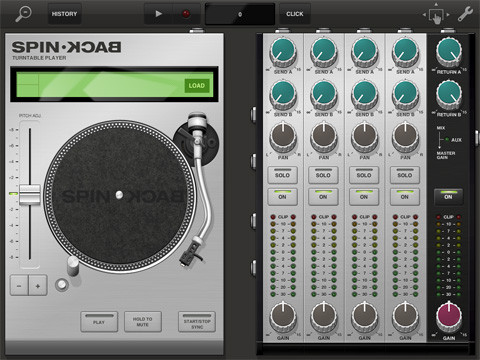
Task: Click channel 2 GAIN knob
Action: [x=324, y=316]
